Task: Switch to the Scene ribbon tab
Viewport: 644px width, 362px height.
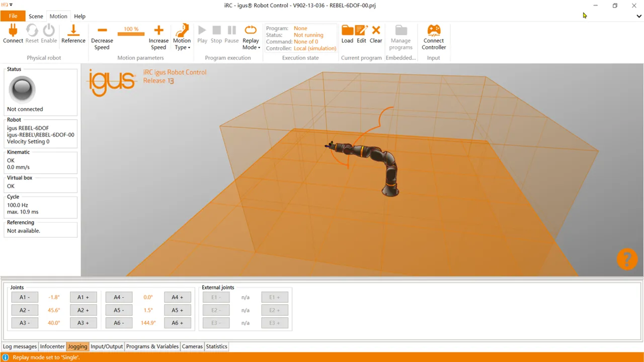Action: (36, 16)
